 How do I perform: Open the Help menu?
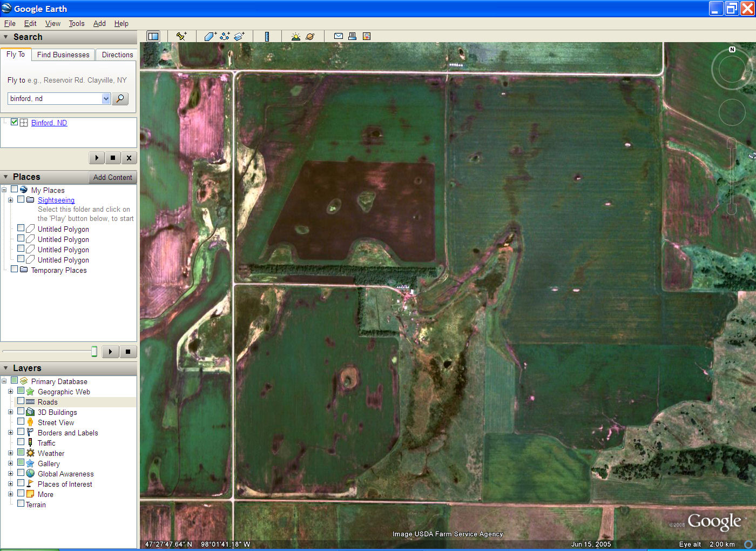coord(122,23)
